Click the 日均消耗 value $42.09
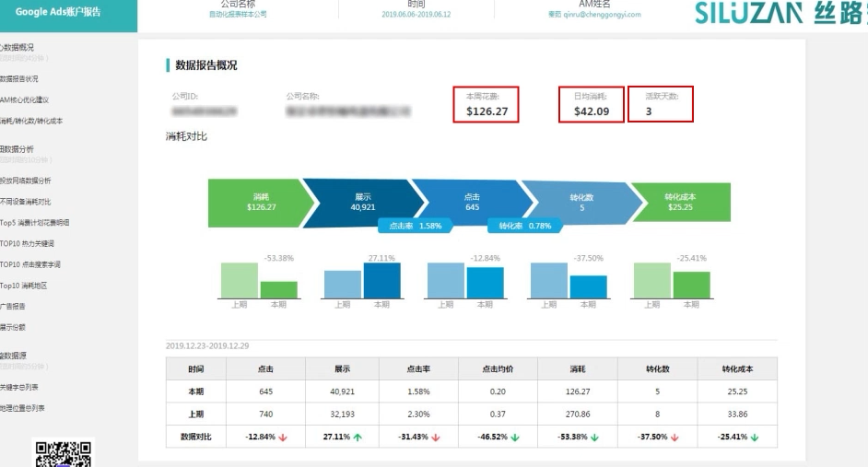 click(x=592, y=111)
